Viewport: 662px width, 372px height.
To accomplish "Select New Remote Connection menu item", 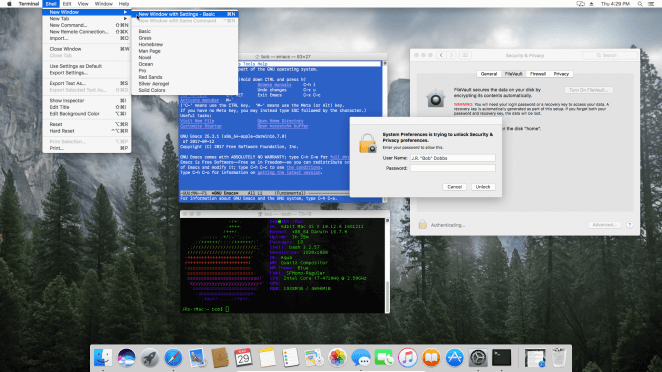I will tap(87, 32).
